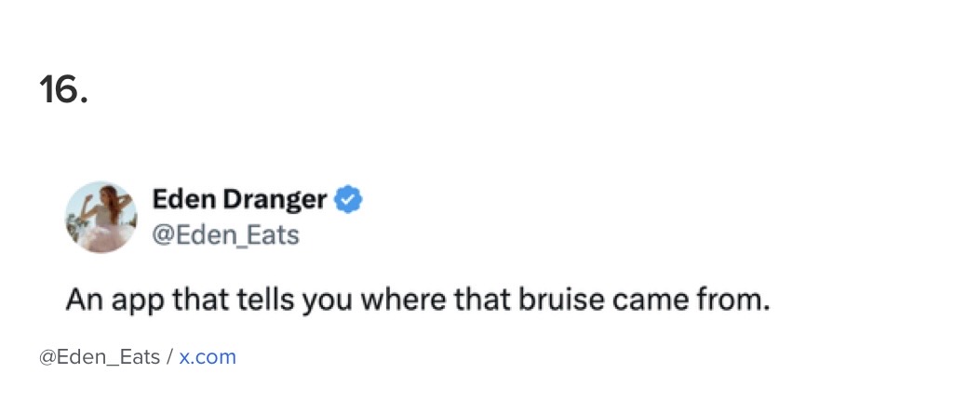Click the word "app" in the tweet
This screenshot has height=400, width=980.
pos(129,302)
